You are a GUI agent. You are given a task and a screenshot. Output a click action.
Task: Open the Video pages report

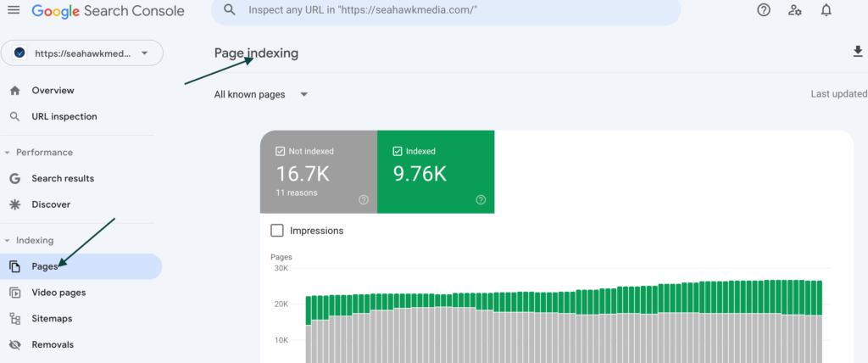point(58,293)
